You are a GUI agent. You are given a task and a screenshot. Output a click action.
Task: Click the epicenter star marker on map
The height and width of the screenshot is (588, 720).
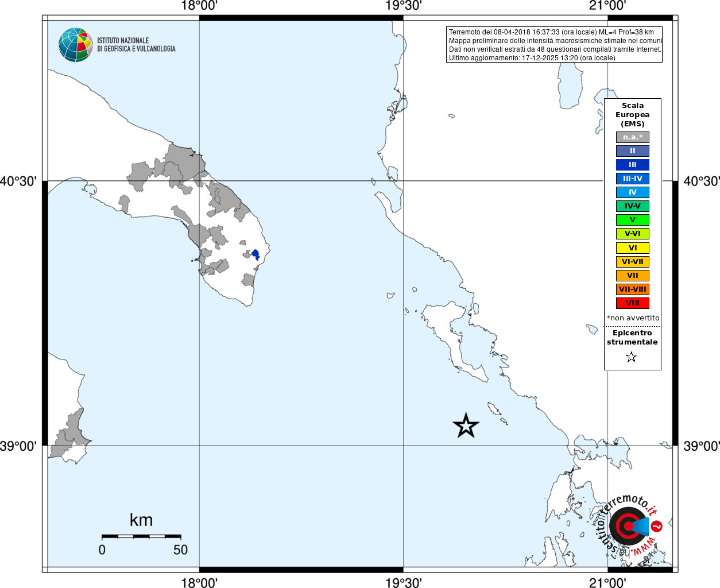pos(466,426)
